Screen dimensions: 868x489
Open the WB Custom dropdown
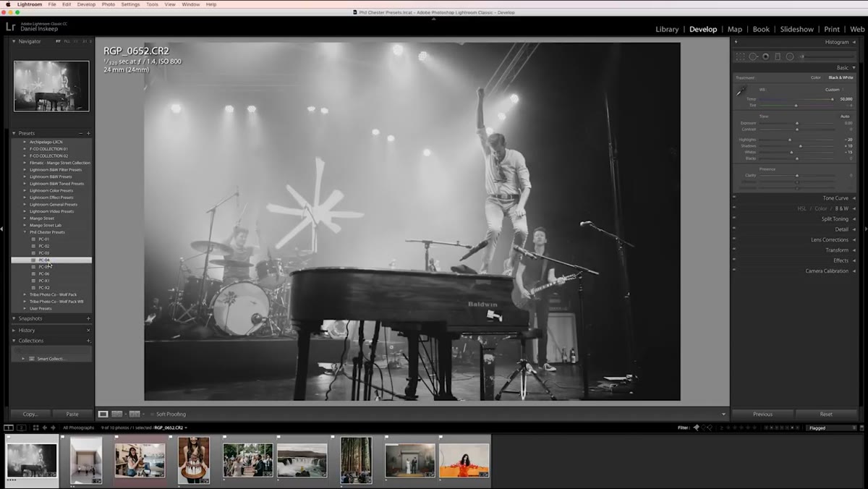(833, 90)
